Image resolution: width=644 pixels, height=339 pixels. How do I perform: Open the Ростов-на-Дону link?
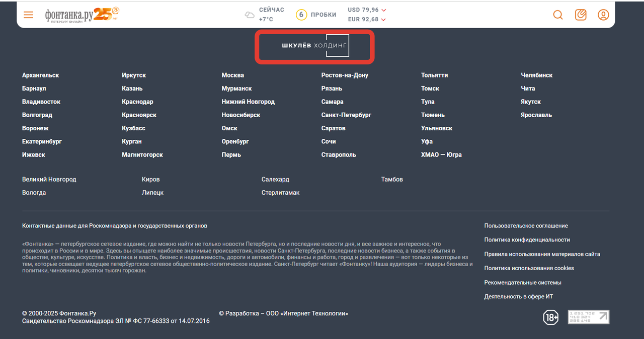click(x=345, y=75)
